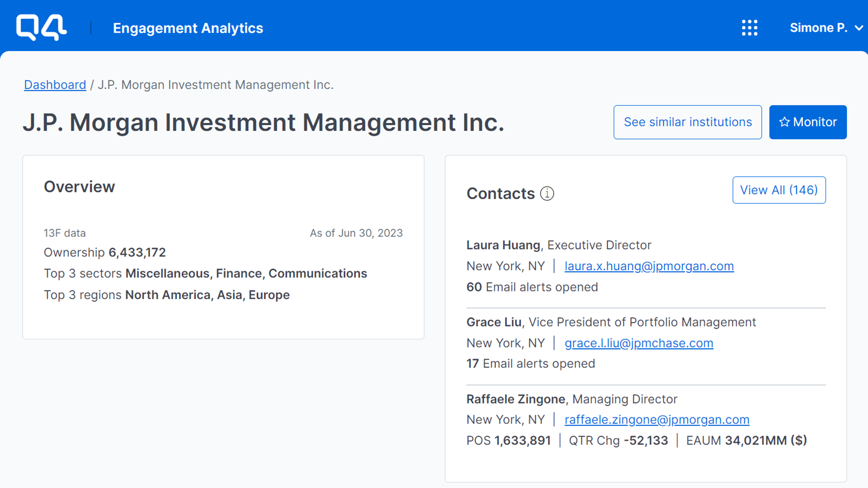Click View All (146) contacts button
Image resolution: width=868 pixels, height=488 pixels.
[779, 190]
